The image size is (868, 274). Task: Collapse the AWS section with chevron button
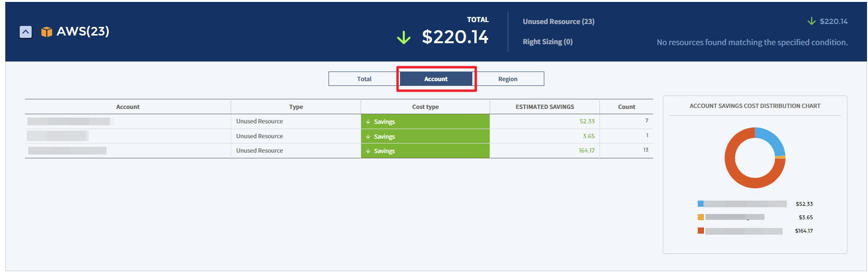[25, 32]
